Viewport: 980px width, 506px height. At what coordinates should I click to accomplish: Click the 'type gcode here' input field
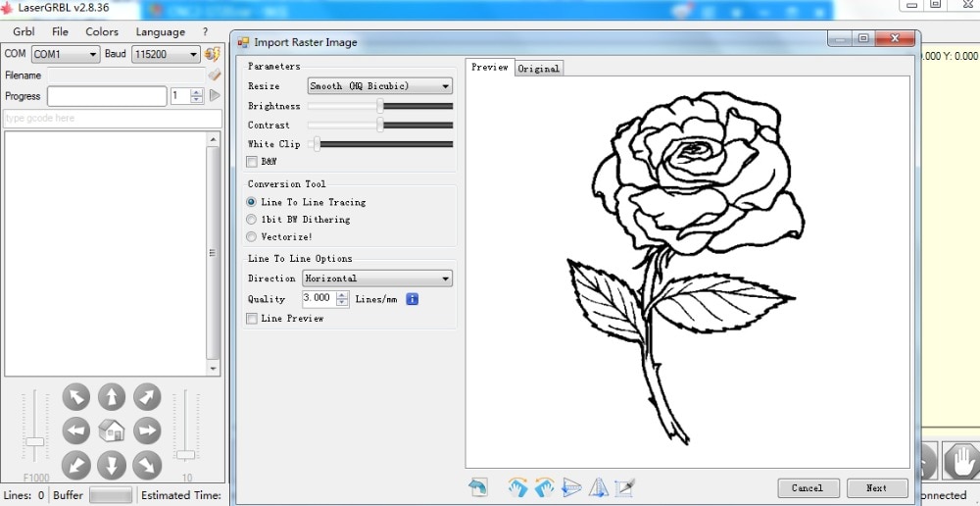click(113, 119)
